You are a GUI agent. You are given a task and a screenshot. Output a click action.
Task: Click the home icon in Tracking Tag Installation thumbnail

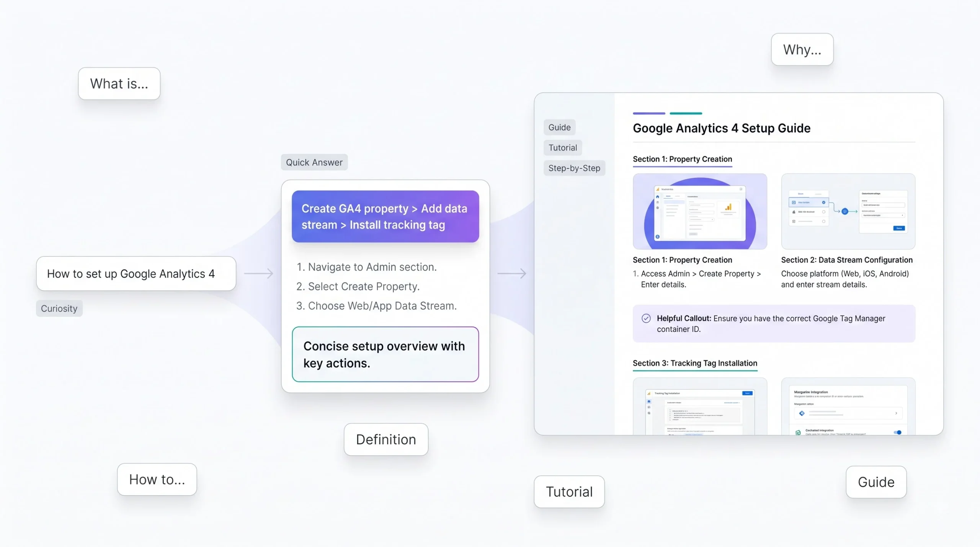649,402
